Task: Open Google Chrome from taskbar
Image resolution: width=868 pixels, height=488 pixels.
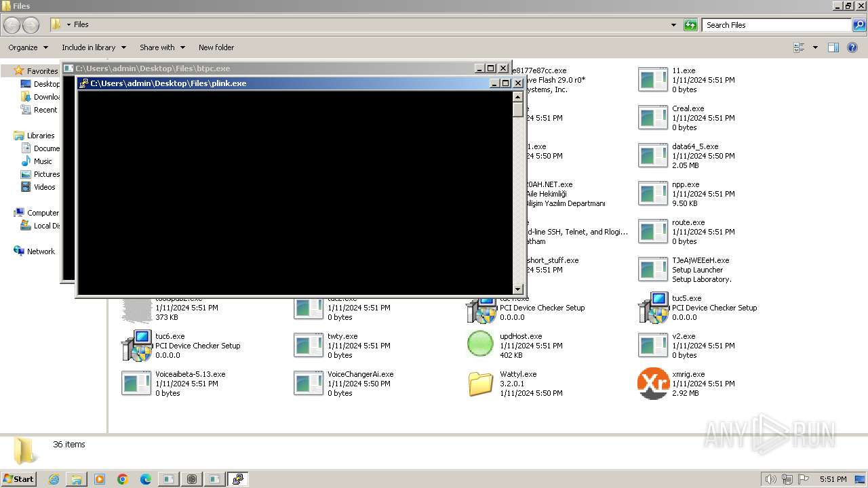Action: [123, 479]
